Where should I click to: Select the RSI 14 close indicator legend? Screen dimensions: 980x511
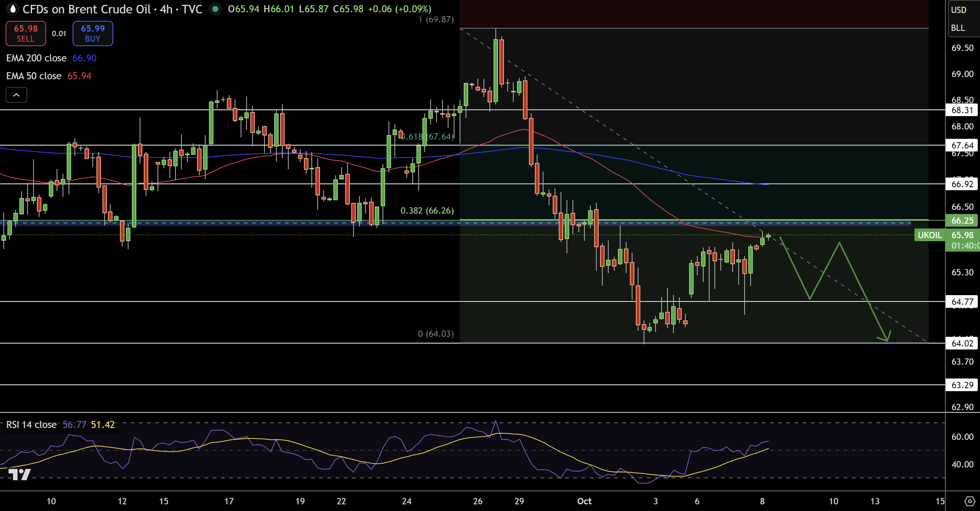(x=32, y=425)
